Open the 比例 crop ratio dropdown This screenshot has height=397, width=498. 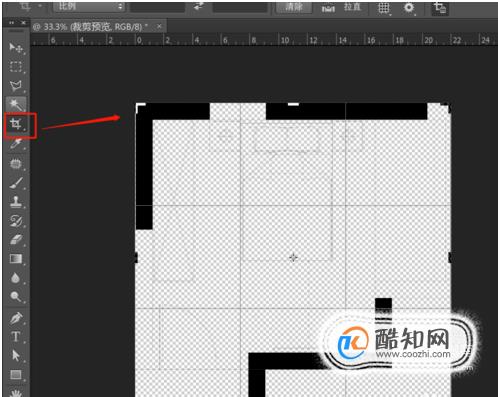pyautogui.click(x=88, y=6)
